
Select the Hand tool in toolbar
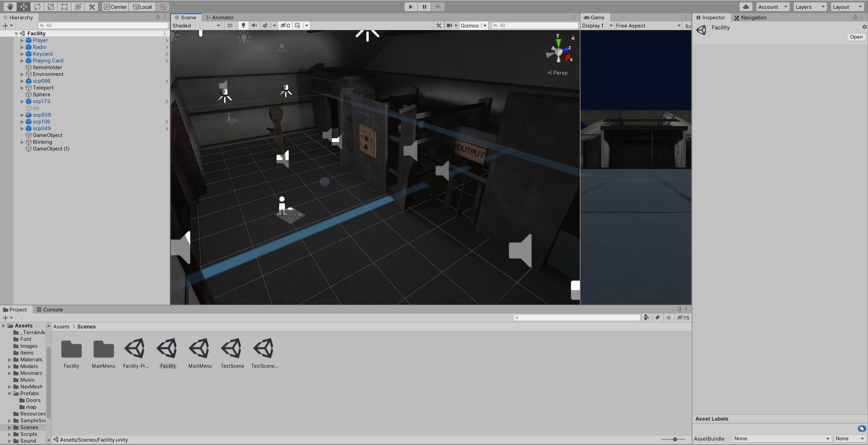[10, 7]
